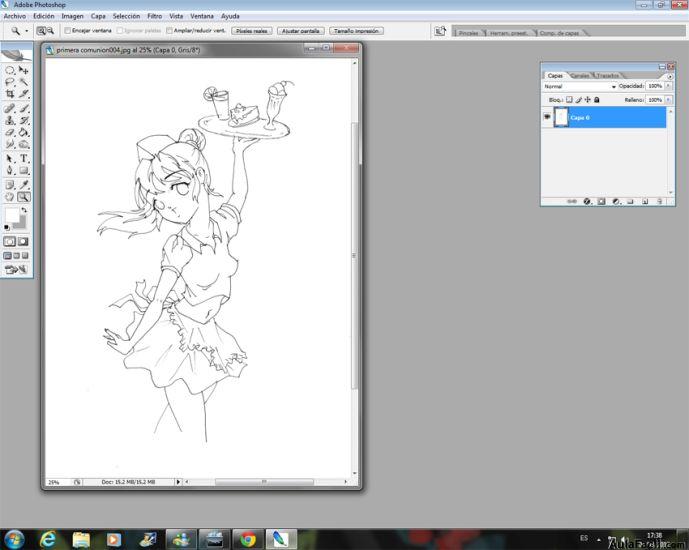Viewport: 689px width, 550px height.
Task: Enable Encajar ventana checkbox
Action: 67,31
